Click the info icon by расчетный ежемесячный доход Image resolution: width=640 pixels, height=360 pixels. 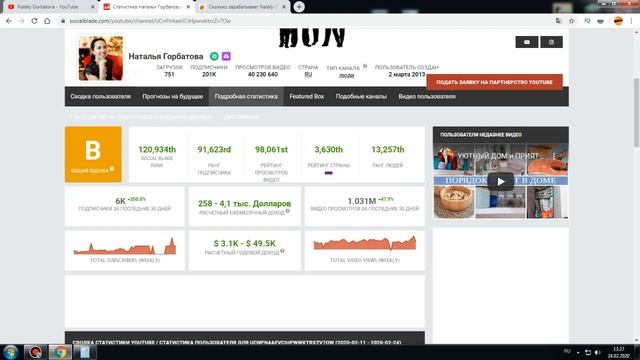click(x=288, y=211)
